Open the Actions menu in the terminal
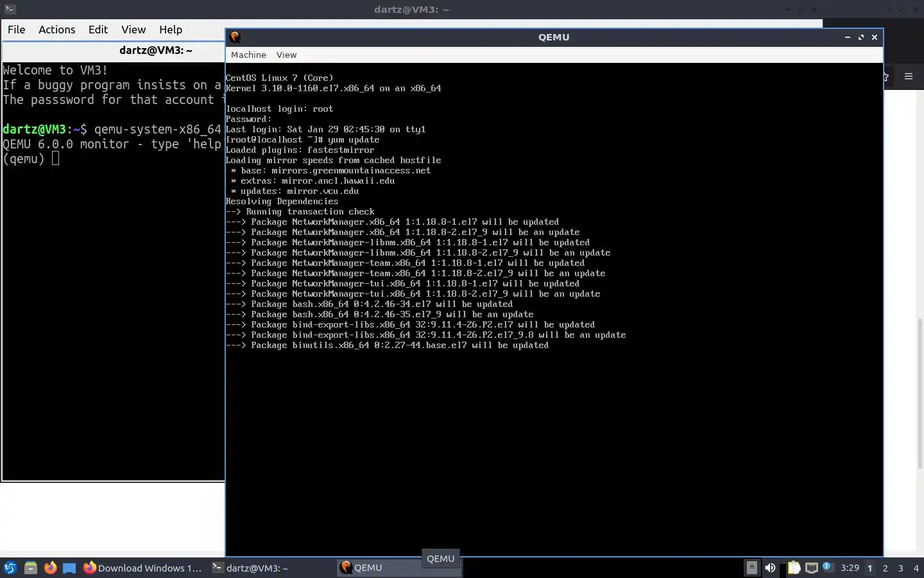Viewport: 924px width, 578px height. 56,30
